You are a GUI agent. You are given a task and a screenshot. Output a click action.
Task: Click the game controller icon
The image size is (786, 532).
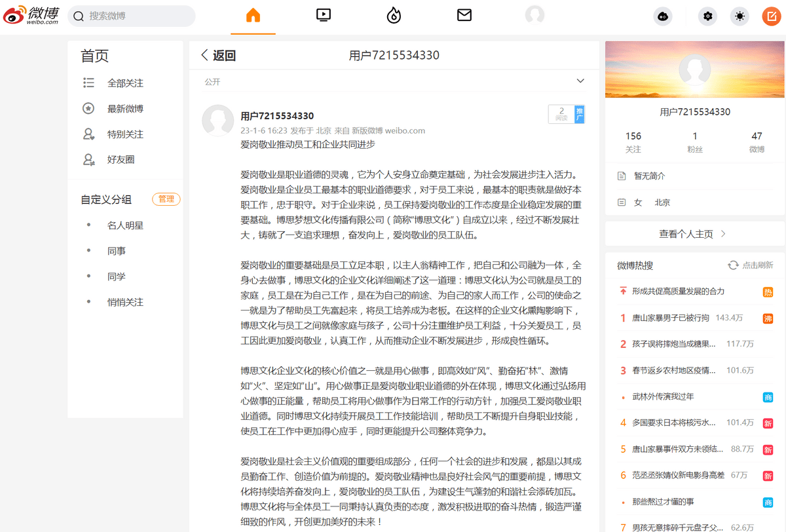663,16
